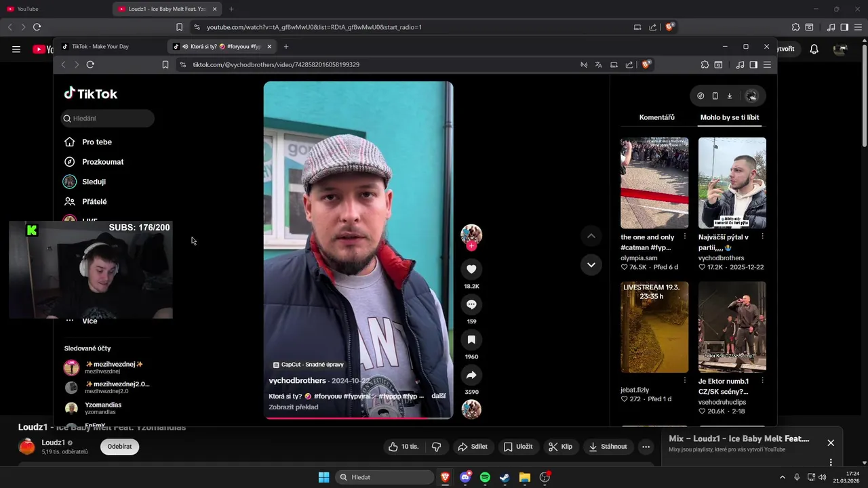The image size is (868, 488).
Task: Open options for Najväčší pýtal video
Action: [762, 237]
